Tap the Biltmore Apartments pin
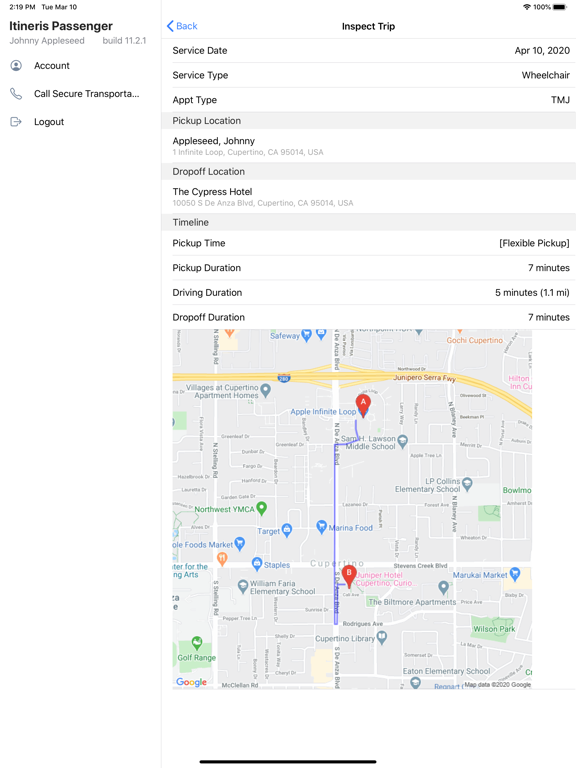The width and height of the screenshot is (576, 768). pos(443,587)
